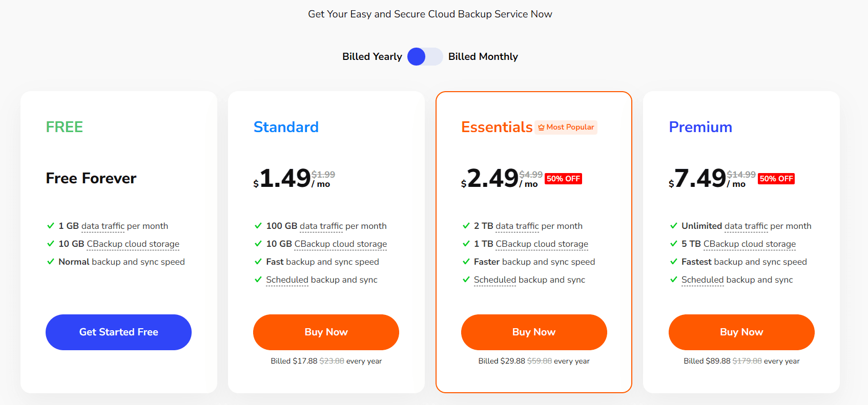Click the checkmark next to Unlimited data traffic
868x405 pixels.
674,226
